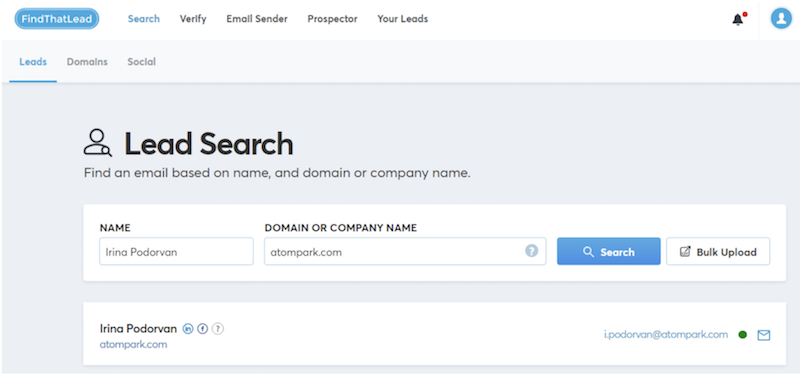Click the question mark icon beside the lead name
This screenshot has height=378, width=800.
(218, 329)
